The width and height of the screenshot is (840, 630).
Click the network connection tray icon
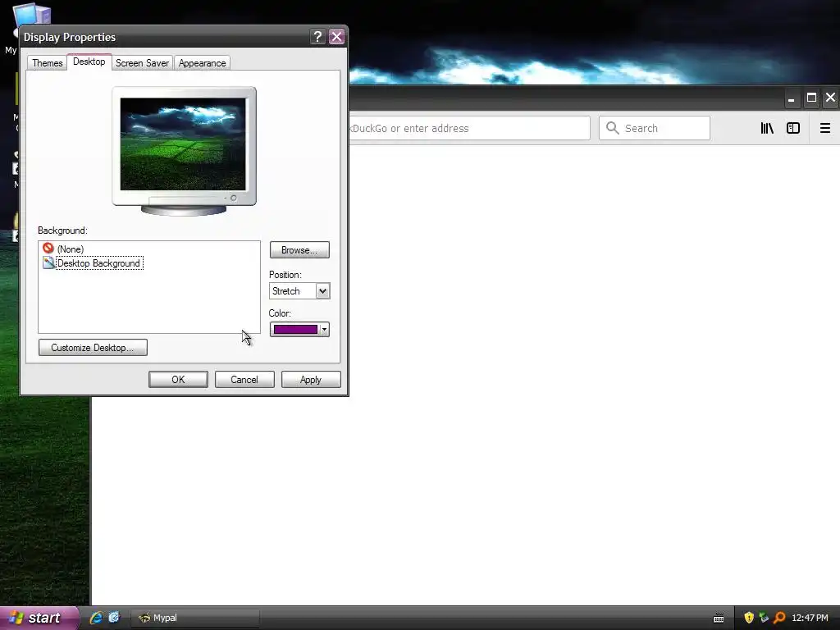[764, 618]
